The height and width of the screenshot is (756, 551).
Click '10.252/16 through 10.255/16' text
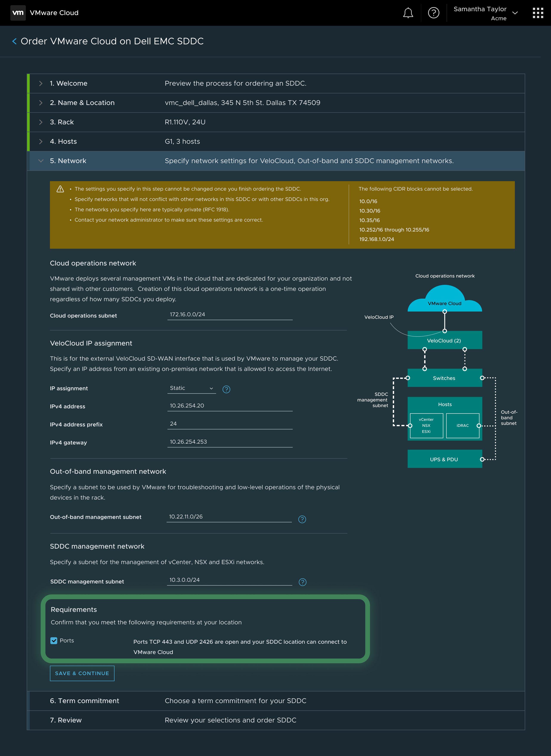tap(394, 230)
